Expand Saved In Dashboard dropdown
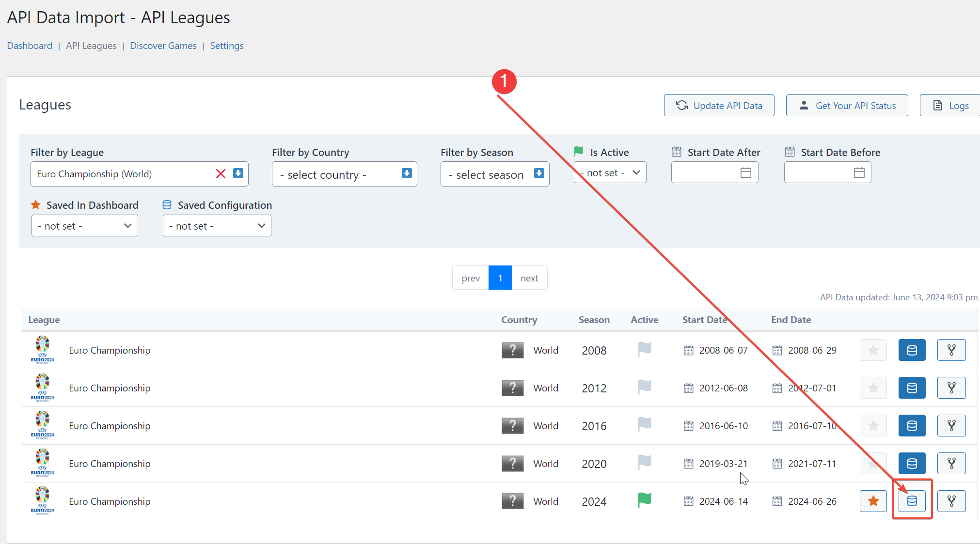This screenshot has height=544, width=980. [x=85, y=226]
